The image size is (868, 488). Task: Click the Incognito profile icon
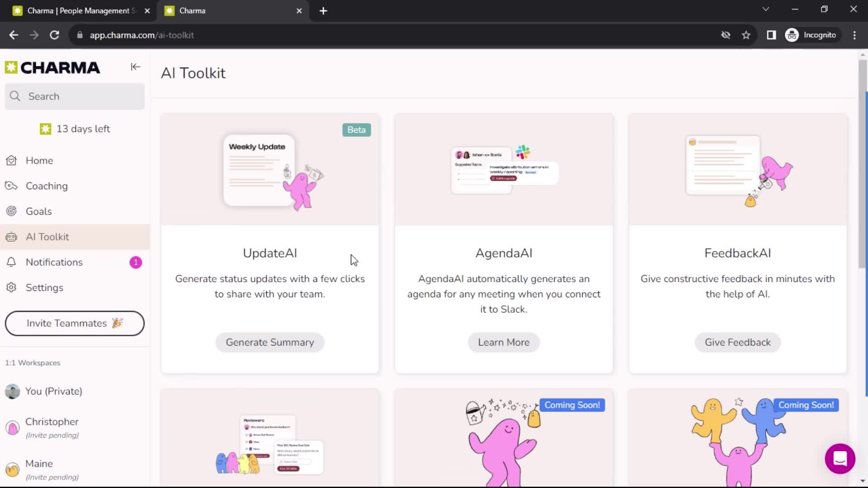click(792, 35)
